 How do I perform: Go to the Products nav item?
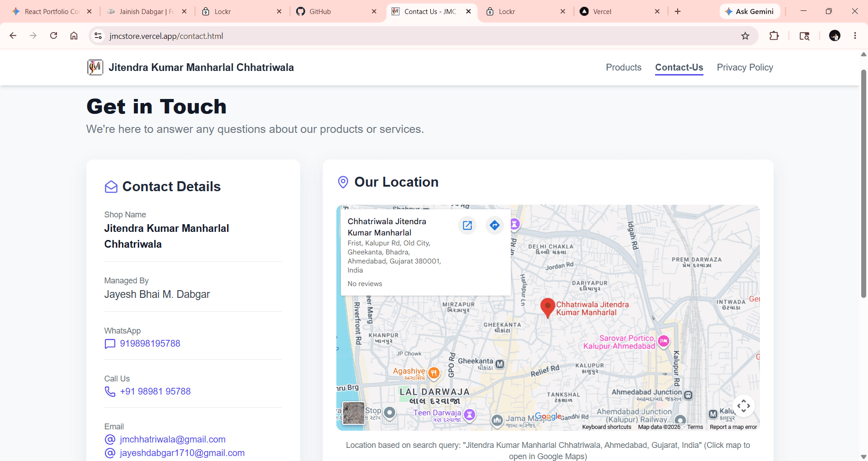point(623,67)
